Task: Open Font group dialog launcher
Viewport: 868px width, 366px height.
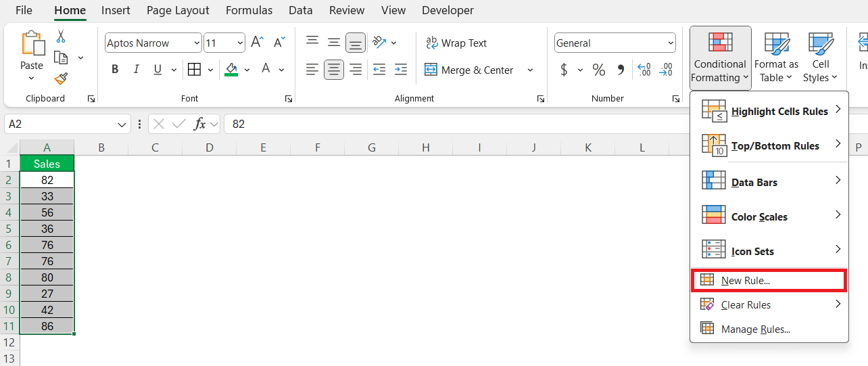Action: [289, 99]
